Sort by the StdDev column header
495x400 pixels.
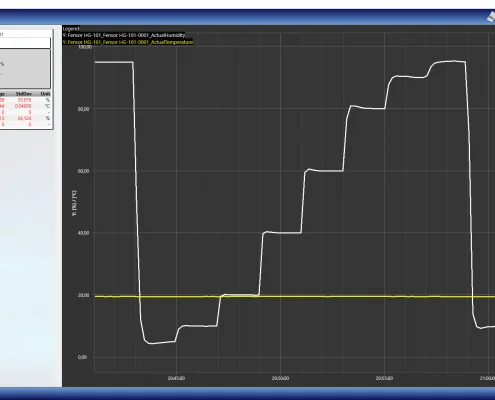pos(24,94)
